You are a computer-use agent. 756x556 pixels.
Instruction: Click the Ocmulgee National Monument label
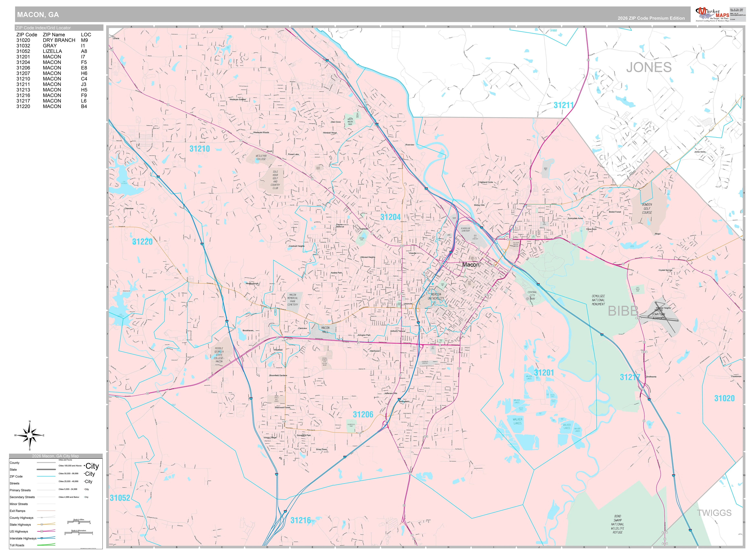[x=598, y=300]
